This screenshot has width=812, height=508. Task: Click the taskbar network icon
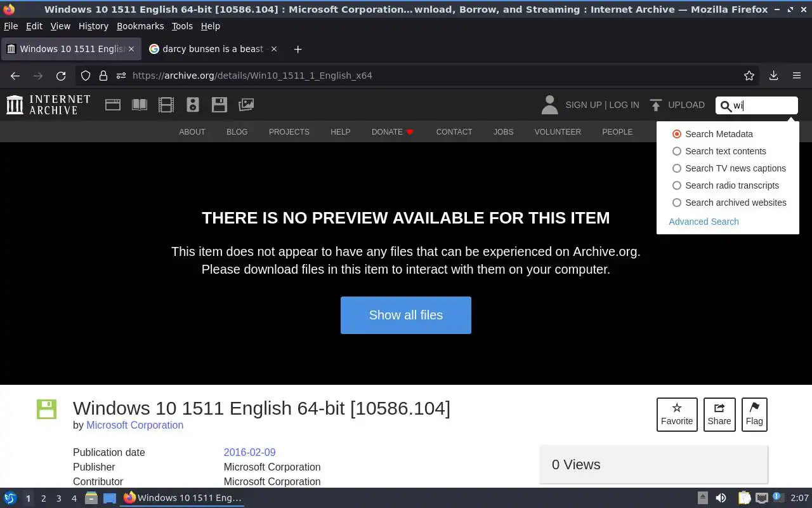(x=761, y=498)
